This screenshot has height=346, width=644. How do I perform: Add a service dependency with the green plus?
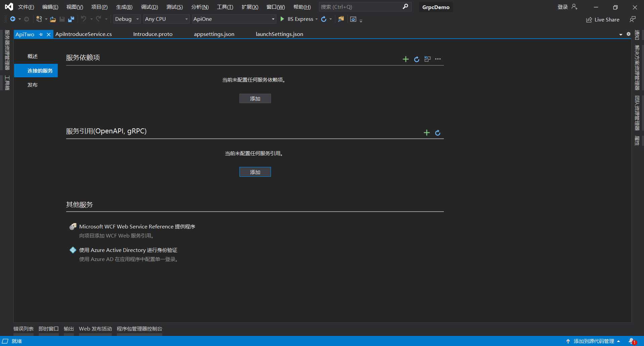406,59
